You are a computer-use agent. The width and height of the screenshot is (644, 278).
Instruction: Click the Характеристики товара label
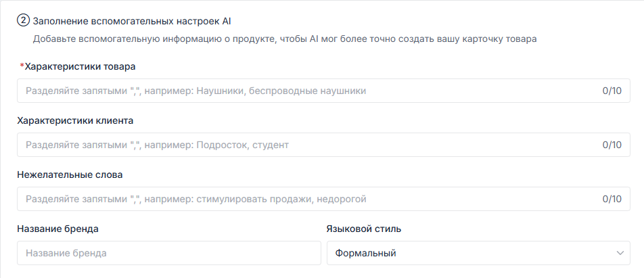[80, 66]
